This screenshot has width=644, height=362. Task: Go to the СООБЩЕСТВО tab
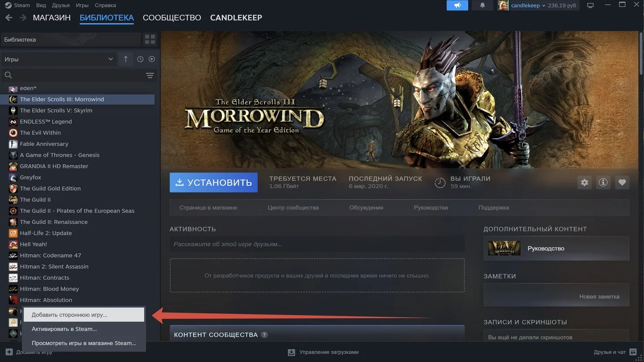tap(172, 18)
